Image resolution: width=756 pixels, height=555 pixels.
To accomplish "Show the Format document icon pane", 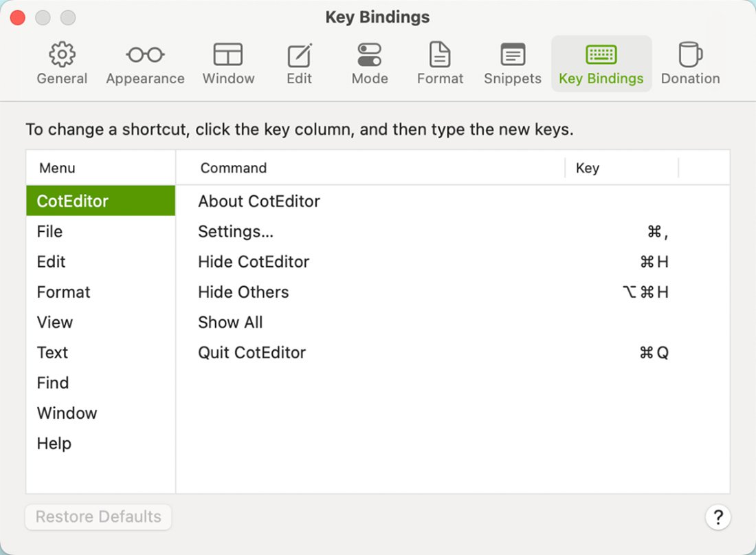I will tap(440, 55).
